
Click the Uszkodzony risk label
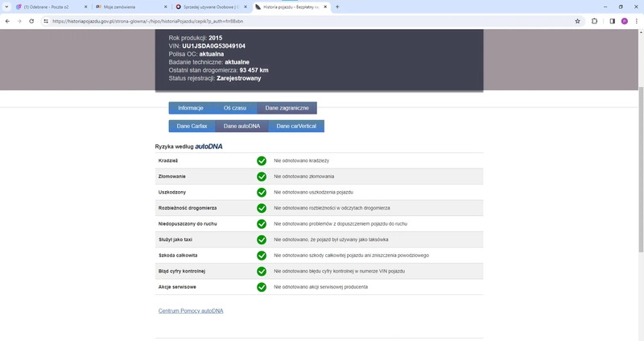click(x=172, y=193)
